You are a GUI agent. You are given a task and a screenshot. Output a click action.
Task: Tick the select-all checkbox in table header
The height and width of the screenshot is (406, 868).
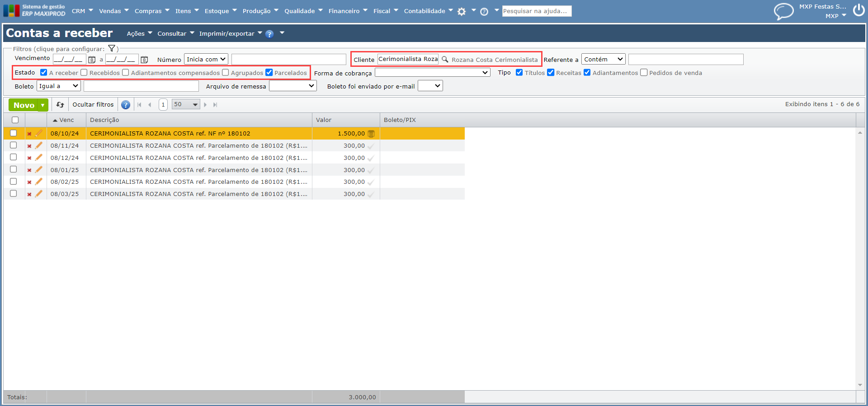tap(15, 120)
